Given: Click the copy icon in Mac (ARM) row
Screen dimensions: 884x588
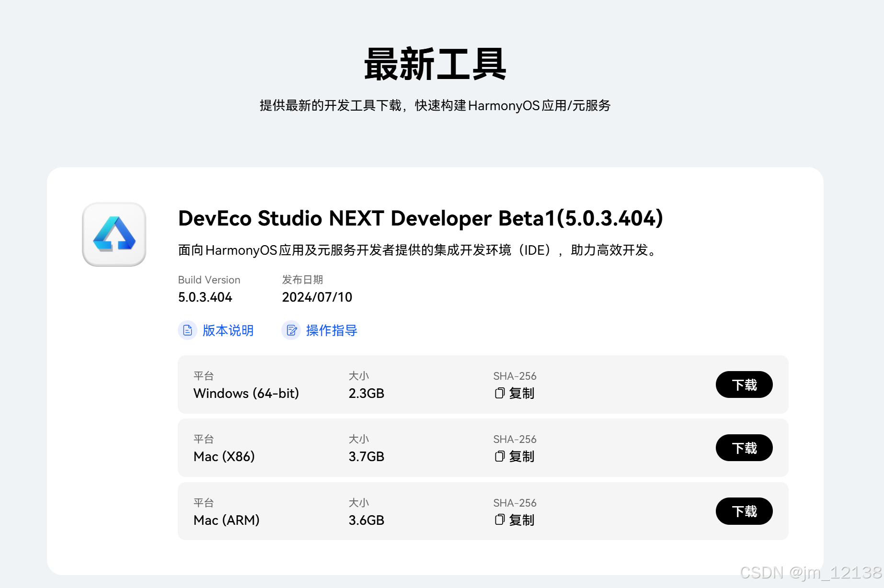Looking at the screenshot, I should (x=500, y=520).
